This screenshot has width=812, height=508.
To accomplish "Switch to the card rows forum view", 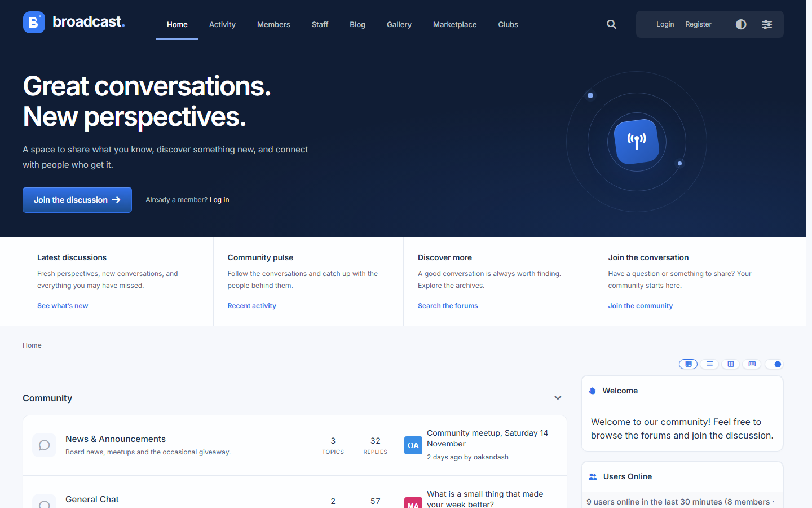I will (752, 364).
